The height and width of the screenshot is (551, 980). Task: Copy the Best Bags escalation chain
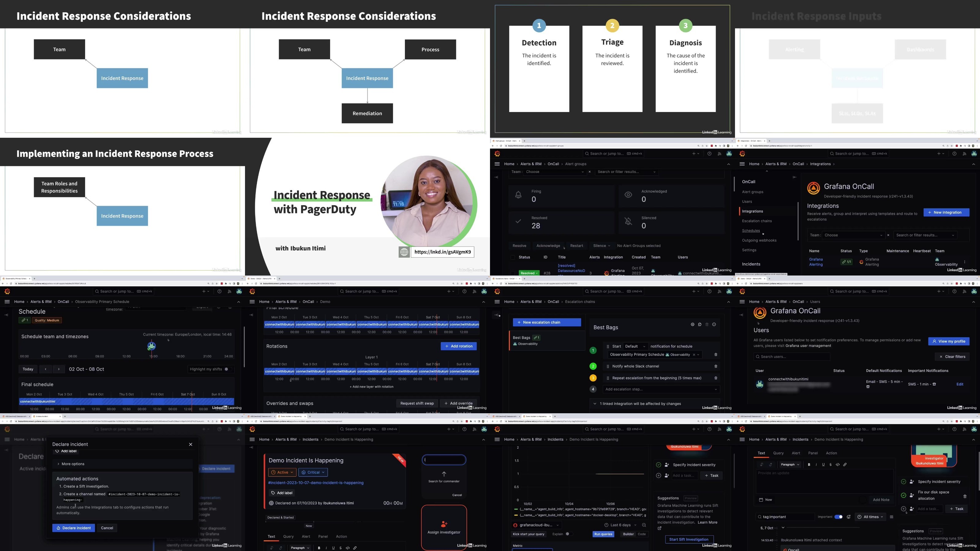pyautogui.click(x=699, y=324)
